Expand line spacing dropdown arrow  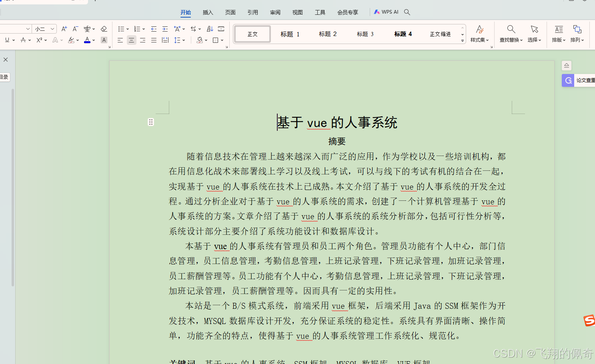point(184,40)
